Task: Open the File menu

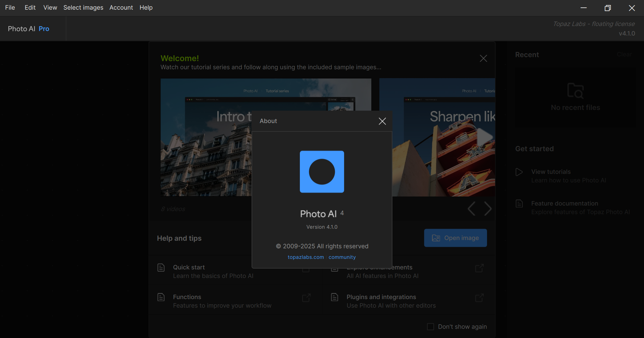Action: [10, 7]
